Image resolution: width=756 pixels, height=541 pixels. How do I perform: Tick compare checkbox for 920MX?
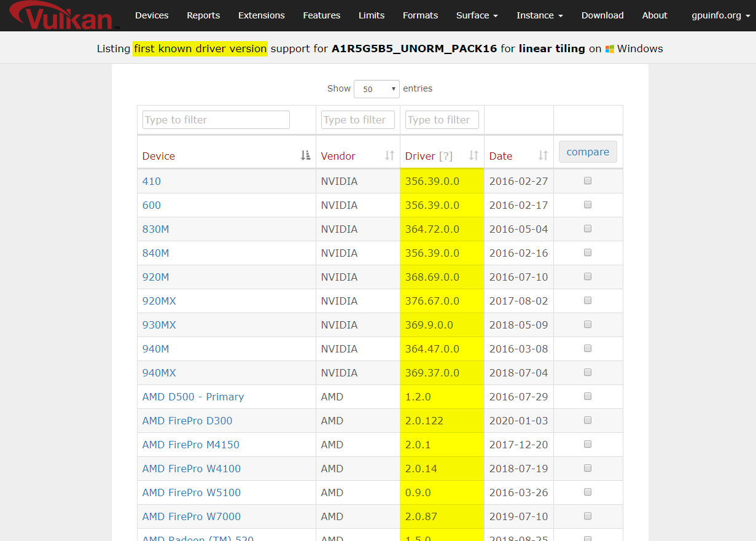click(x=588, y=300)
